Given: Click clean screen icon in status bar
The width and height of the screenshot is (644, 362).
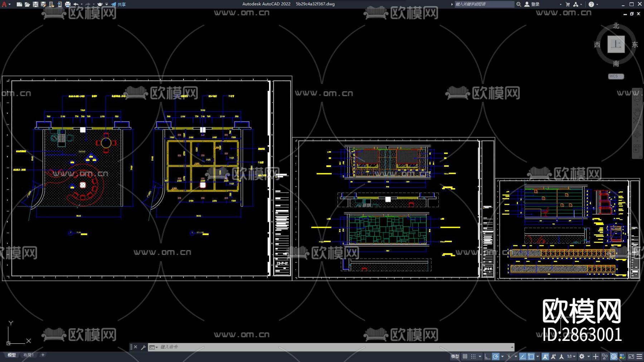Looking at the screenshot, I should tap(631, 356).
